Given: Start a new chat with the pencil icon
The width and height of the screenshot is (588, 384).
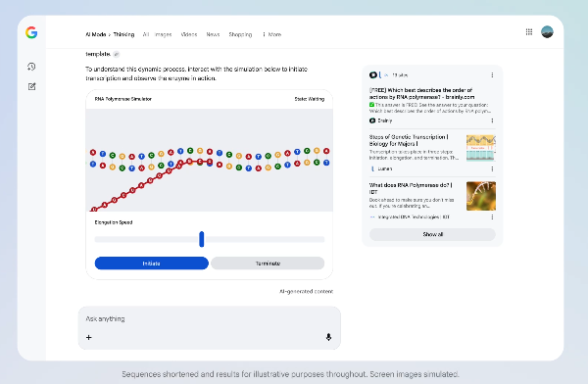Looking at the screenshot, I should [x=32, y=86].
